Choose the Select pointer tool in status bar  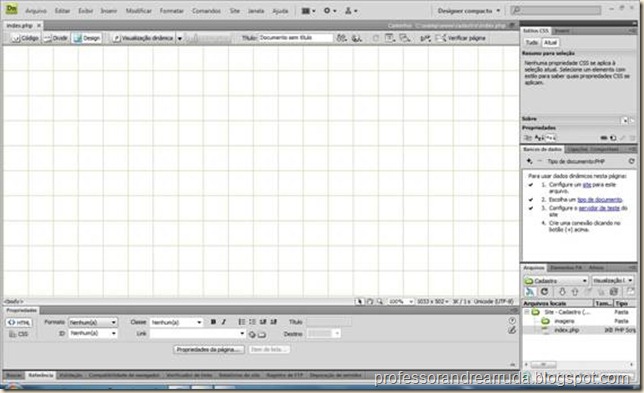(x=359, y=301)
